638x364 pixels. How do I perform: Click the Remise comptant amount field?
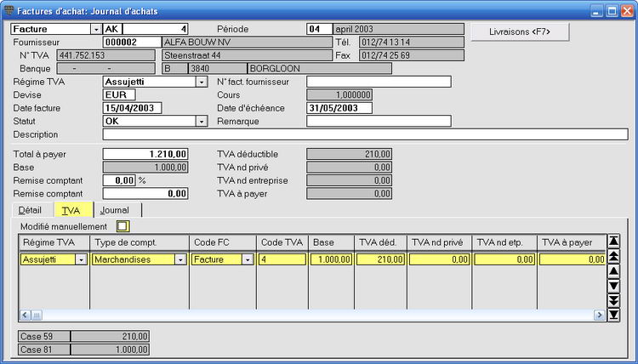(145, 194)
